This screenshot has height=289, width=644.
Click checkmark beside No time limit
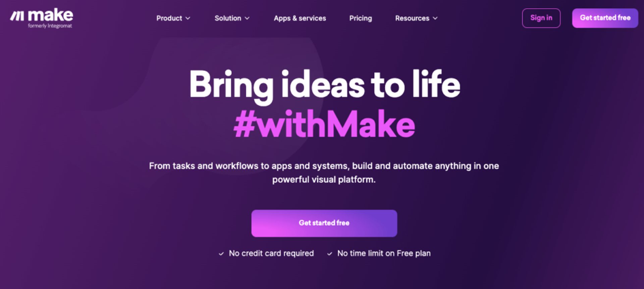[329, 254]
